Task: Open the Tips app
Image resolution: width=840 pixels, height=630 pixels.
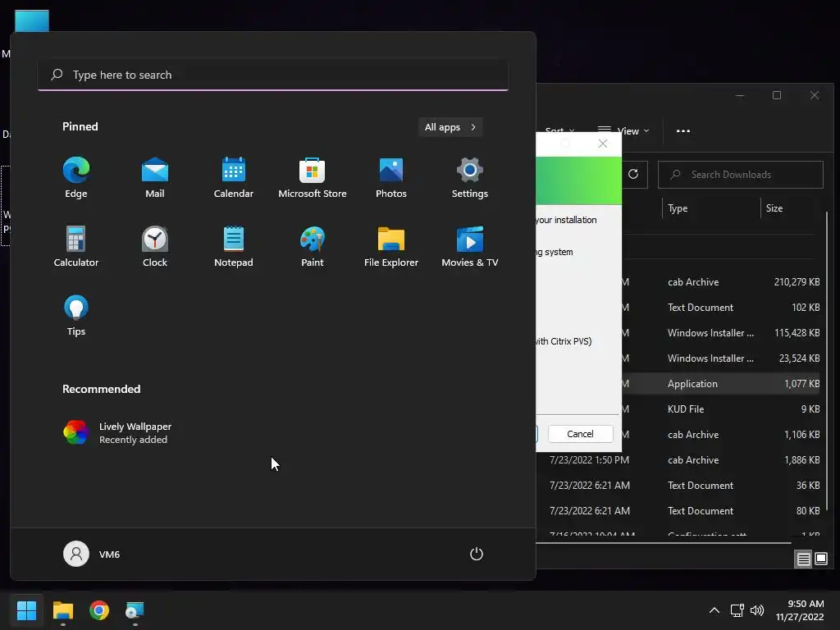Action: (x=76, y=316)
